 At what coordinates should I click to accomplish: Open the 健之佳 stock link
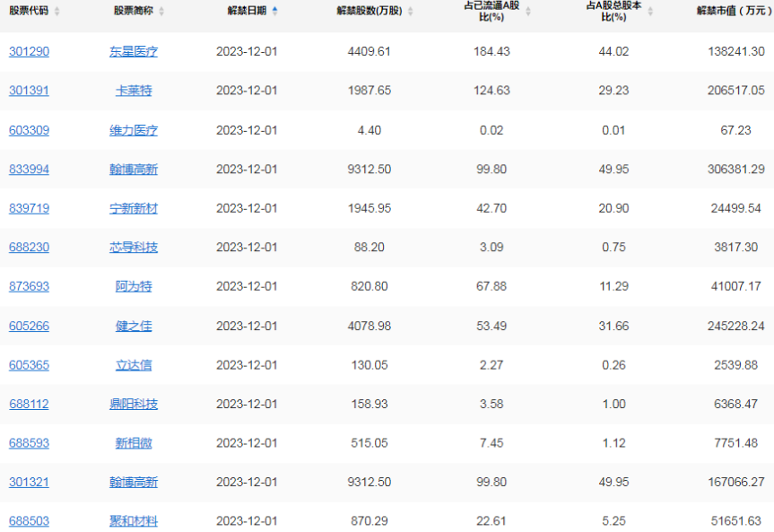pos(134,326)
